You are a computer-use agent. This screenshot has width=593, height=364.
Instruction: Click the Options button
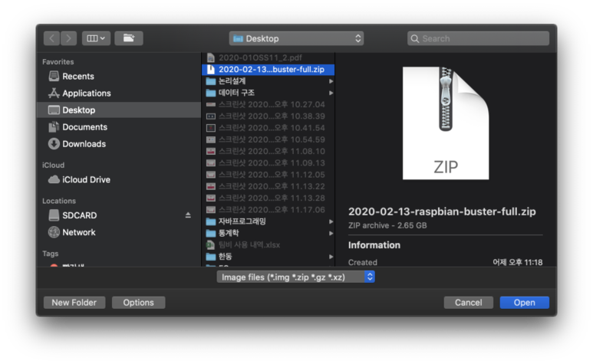pyautogui.click(x=138, y=303)
